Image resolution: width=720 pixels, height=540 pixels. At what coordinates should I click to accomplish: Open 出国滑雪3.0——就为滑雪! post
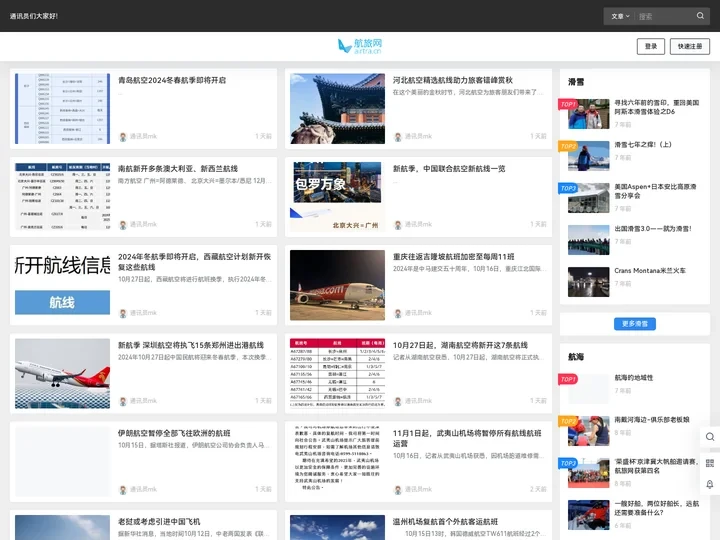tap(653, 229)
